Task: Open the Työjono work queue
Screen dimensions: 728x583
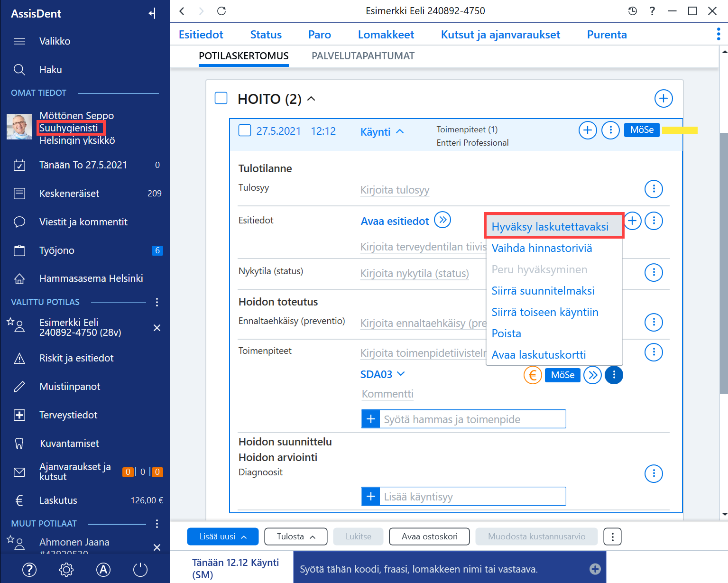Action: 57,250
